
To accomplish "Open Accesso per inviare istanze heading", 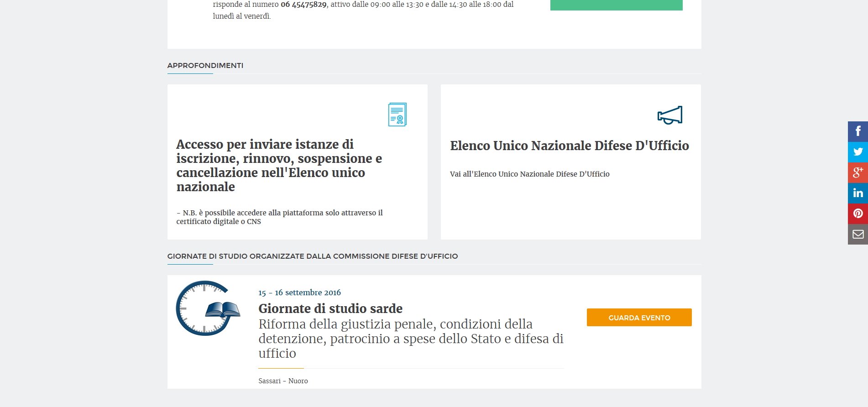I will coord(279,165).
